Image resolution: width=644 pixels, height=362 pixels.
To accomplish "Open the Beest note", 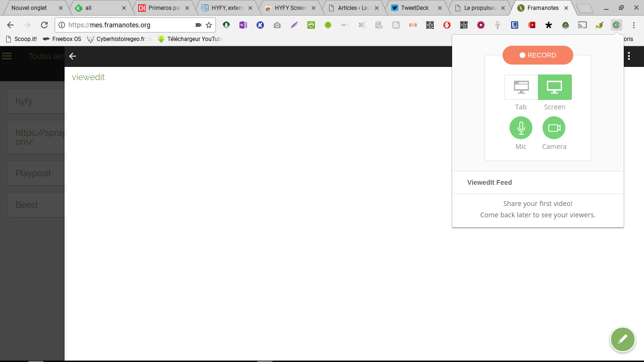I will 36,205.
